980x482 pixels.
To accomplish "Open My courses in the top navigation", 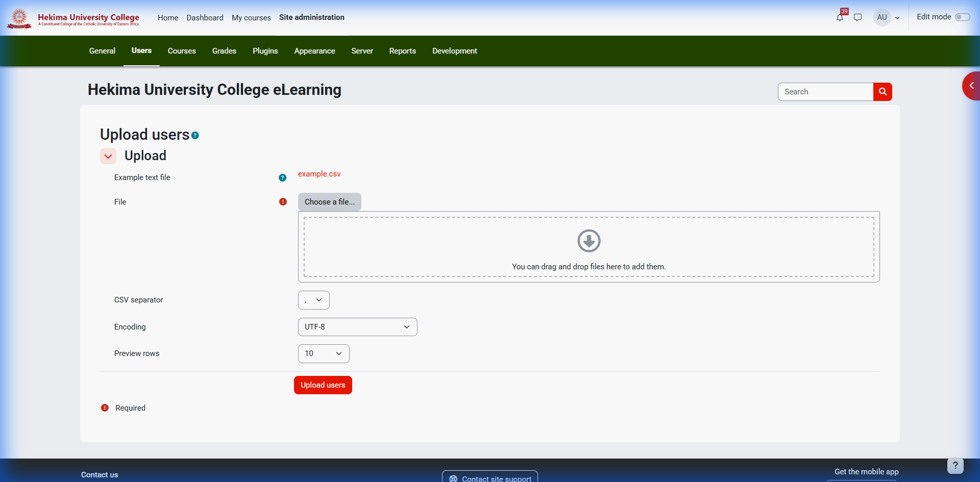I will click(251, 18).
